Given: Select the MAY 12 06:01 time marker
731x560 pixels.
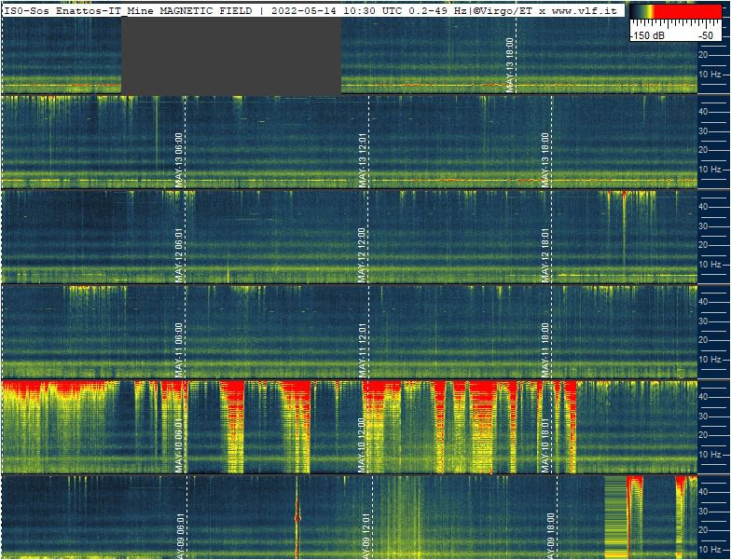Looking at the screenshot, I should tap(179, 254).
